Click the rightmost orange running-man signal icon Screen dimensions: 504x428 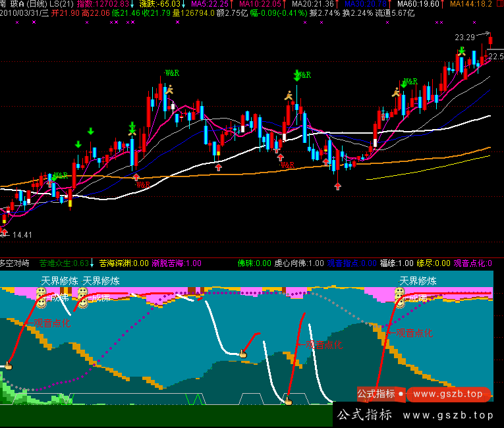[x=395, y=93]
